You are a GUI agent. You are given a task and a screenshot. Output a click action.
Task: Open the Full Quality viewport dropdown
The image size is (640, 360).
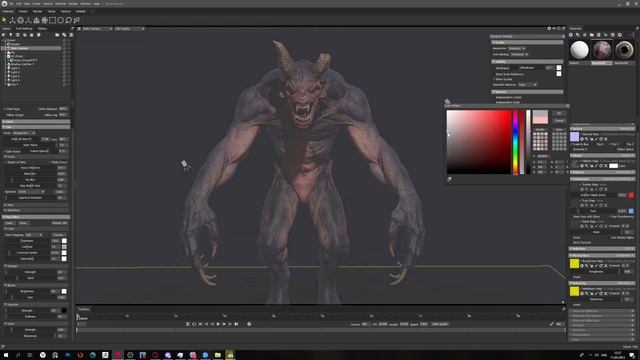[x=129, y=29]
